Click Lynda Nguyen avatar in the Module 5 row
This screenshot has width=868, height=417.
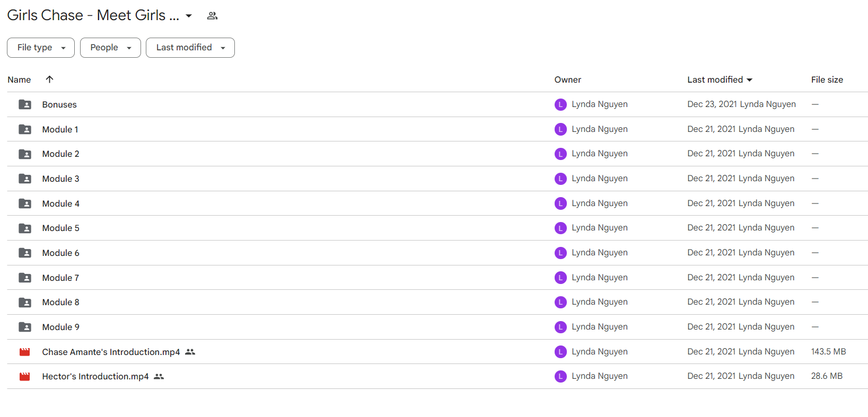point(560,228)
